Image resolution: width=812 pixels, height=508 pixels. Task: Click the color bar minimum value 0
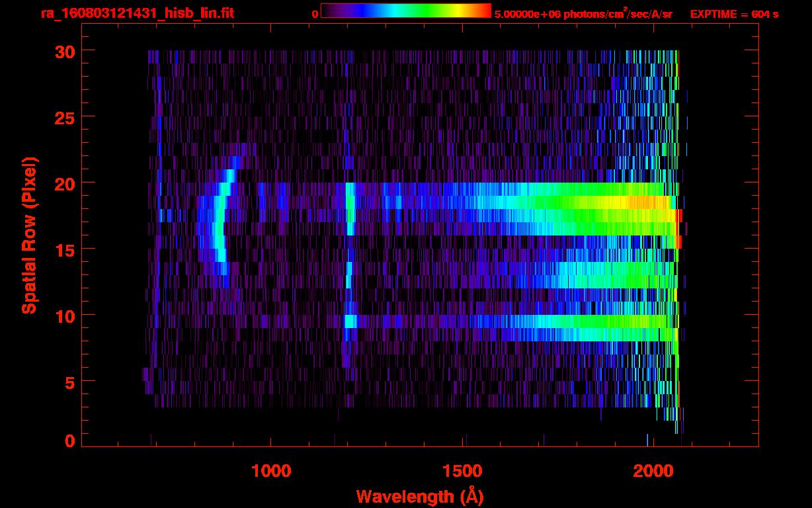click(315, 14)
